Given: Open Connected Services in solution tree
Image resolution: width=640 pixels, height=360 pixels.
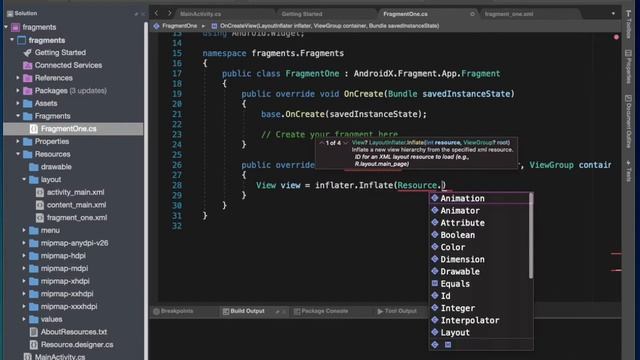Looking at the screenshot, I should pyautogui.click(x=68, y=65).
